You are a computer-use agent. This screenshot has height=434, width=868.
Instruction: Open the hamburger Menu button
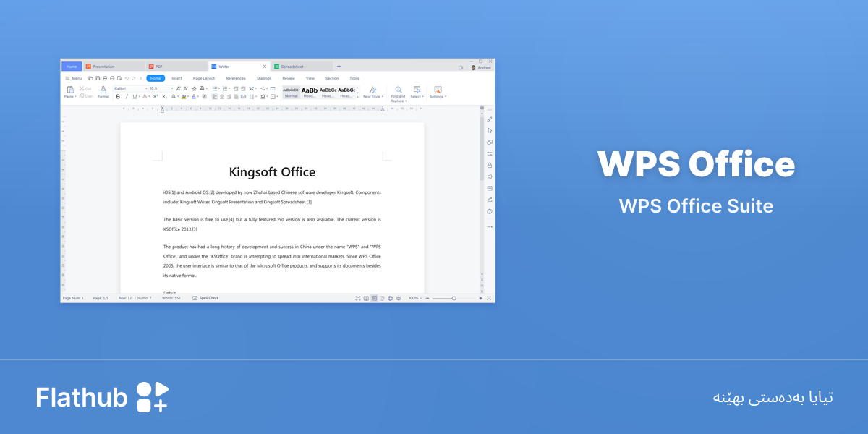point(73,78)
